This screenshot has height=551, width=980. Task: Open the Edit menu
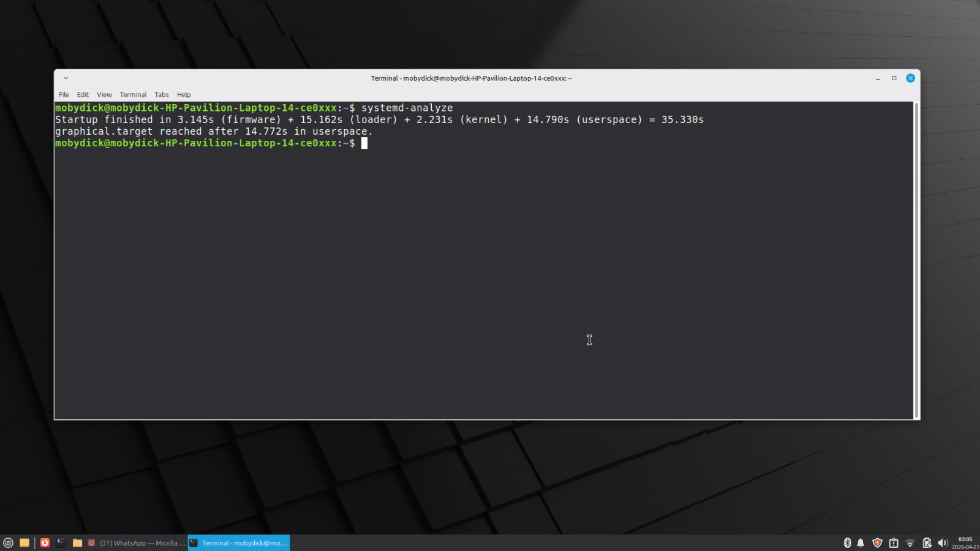[83, 95]
